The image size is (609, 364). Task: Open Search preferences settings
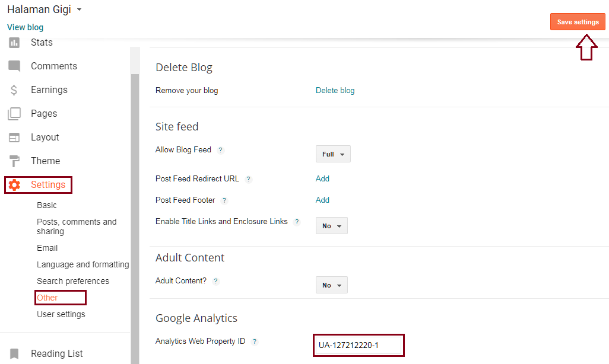(x=73, y=281)
